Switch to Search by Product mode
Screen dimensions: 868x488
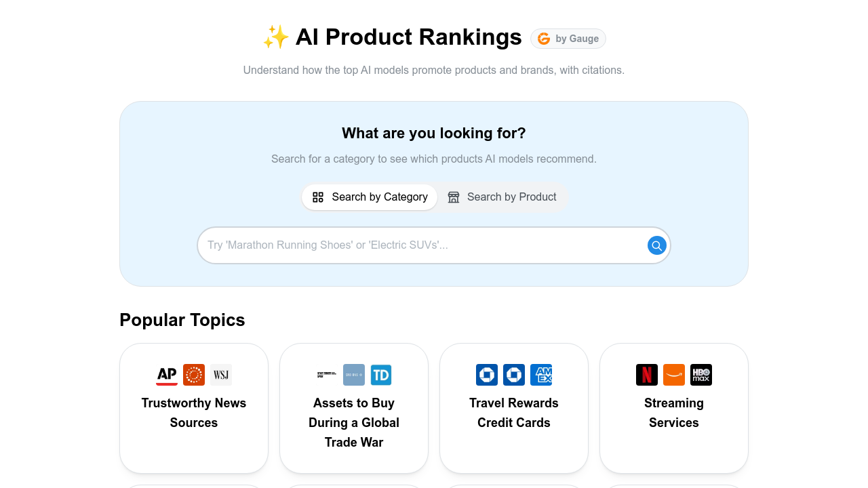[502, 197]
